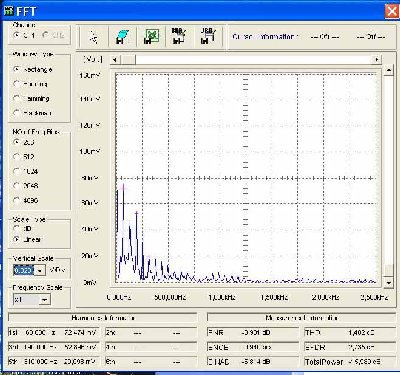
Task: Click the THD measurement field
Action: [350, 332]
